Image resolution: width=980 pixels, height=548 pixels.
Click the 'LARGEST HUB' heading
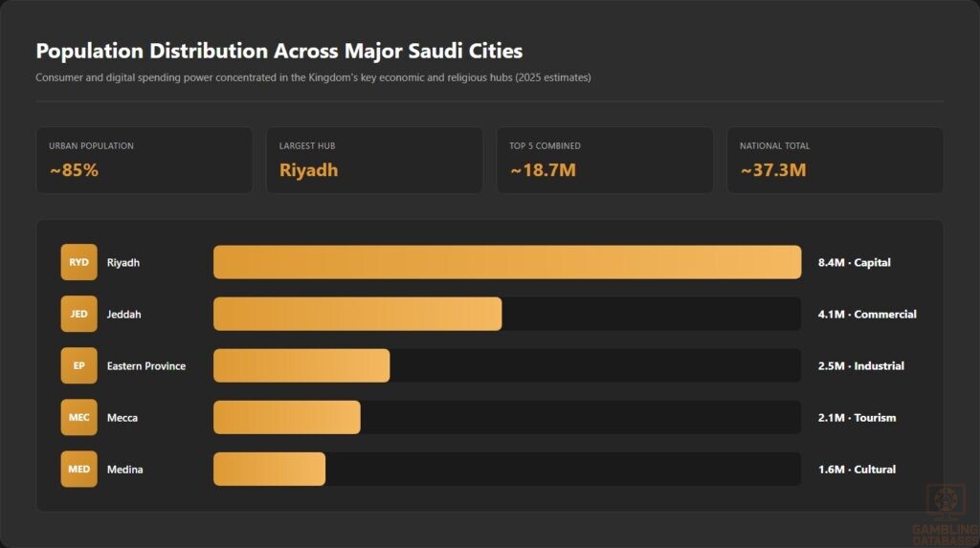click(307, 145)
